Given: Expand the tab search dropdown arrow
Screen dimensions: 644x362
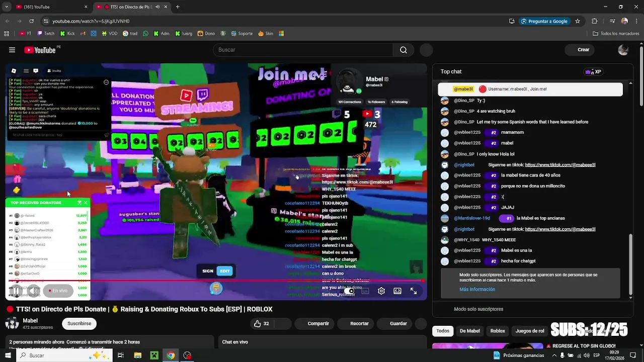Looking at the screenshot, I should (6, 7).
